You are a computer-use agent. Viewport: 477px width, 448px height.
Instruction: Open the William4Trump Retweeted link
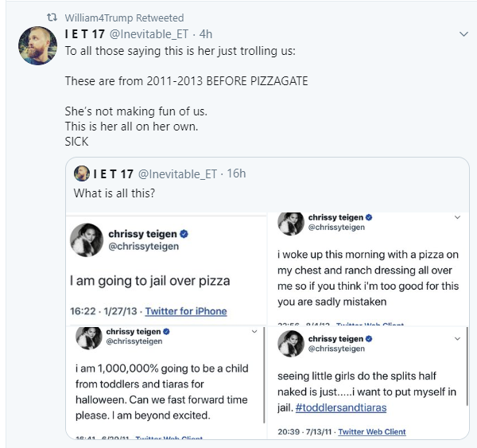tap(123, 18)
